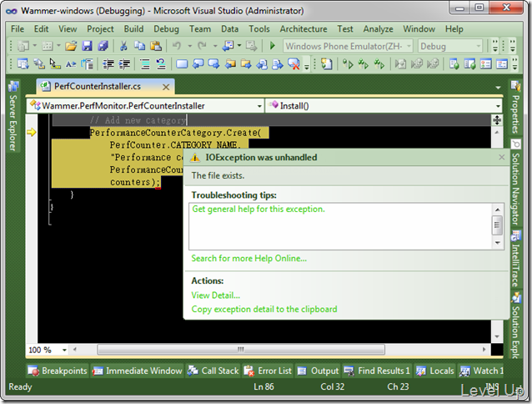The height and width of the screenshot is (404, 532).
Task: Open the IntelliTrace side tab
Action: point(515,259)
